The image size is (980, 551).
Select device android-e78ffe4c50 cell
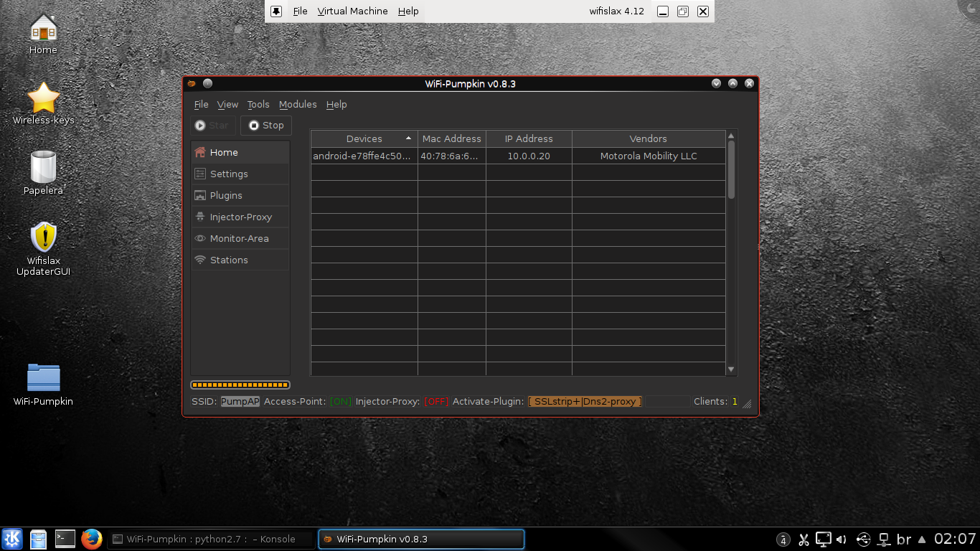click(x=364, y=156)
